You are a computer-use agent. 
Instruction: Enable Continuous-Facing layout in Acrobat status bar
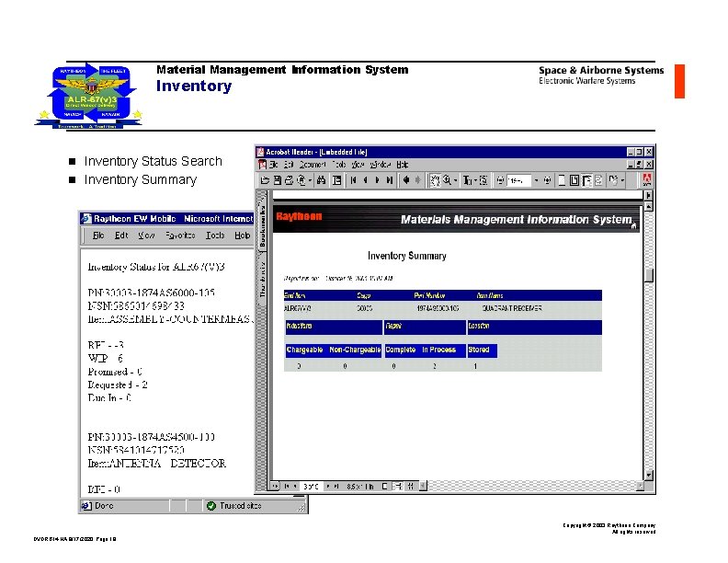410,487
